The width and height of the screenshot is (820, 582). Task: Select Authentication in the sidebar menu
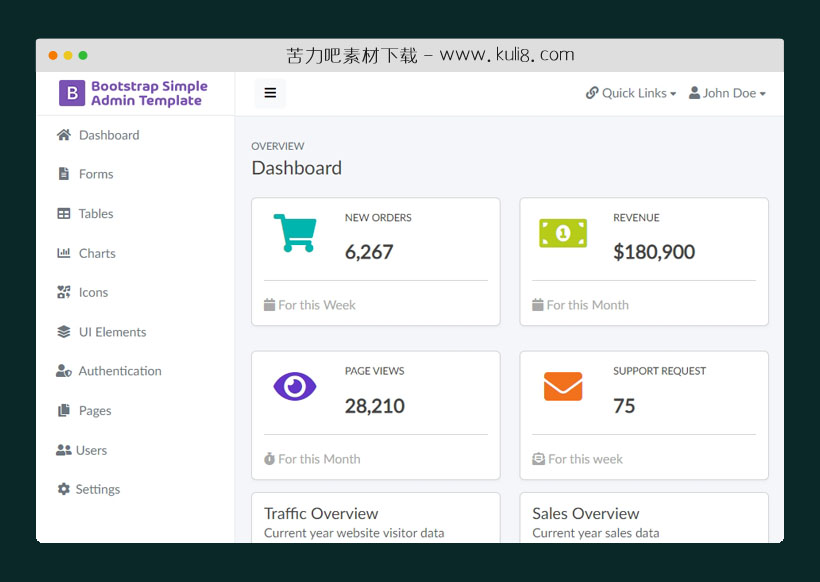(120, 370)
